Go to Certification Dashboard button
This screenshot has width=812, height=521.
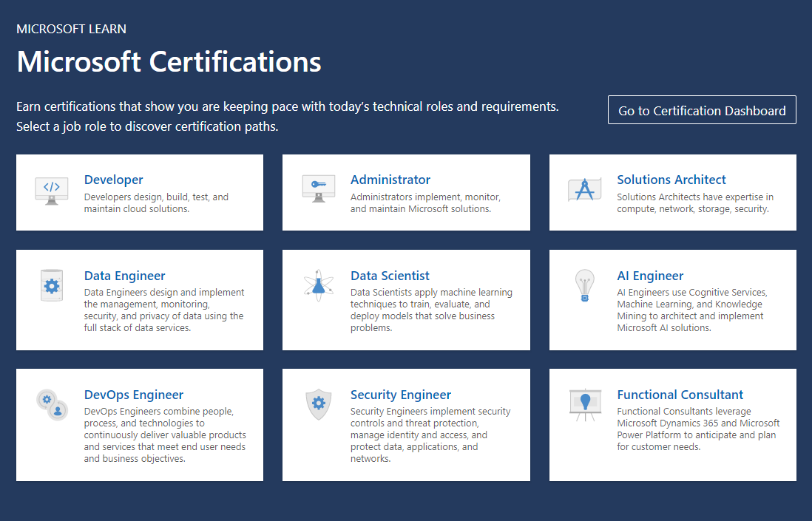coord(702,110)
